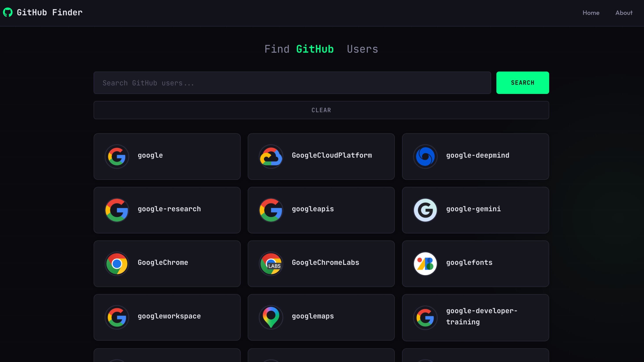Select the GoogleCloudPlatform username

tap(332, 155)
